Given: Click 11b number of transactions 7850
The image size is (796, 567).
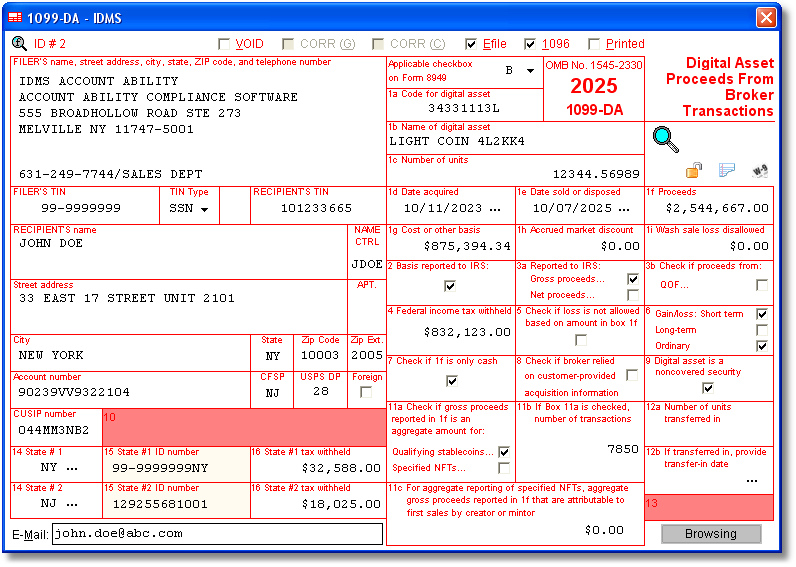Looking at the screenshot, I should [580, 449].
